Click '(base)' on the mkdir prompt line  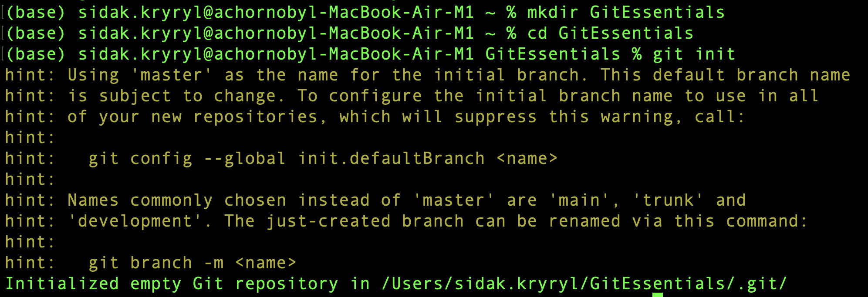point(36,12)
